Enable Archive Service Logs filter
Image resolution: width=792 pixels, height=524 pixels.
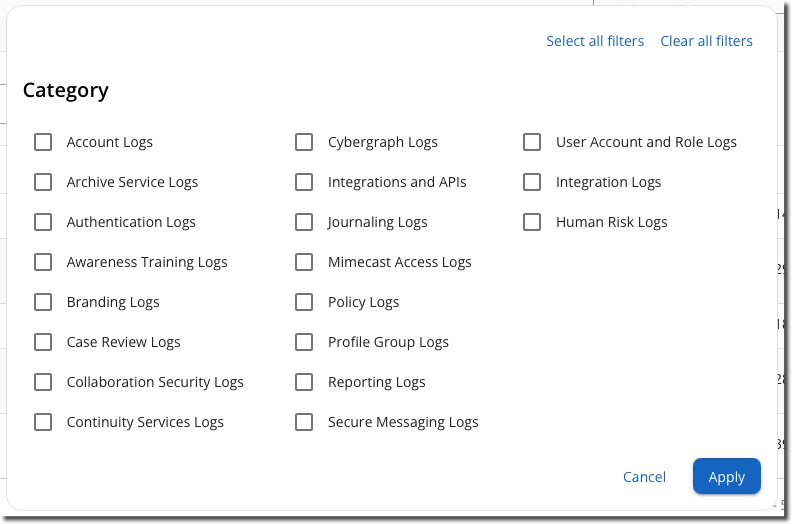(x=43, y=182)
